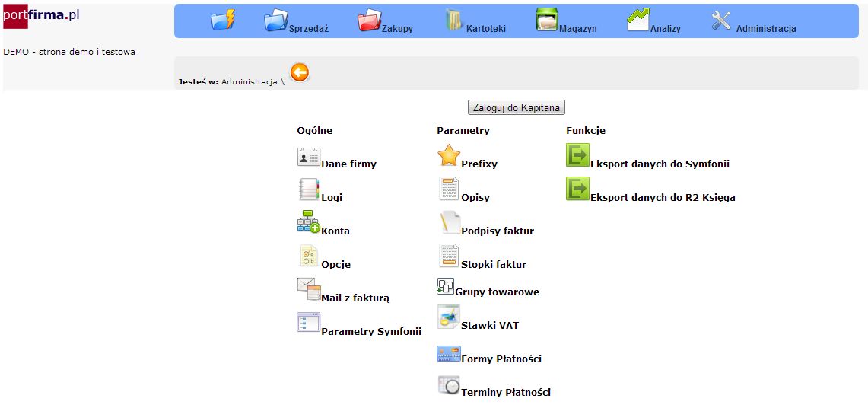Click Eksport danych do Symfonii link

coord(660,164)
